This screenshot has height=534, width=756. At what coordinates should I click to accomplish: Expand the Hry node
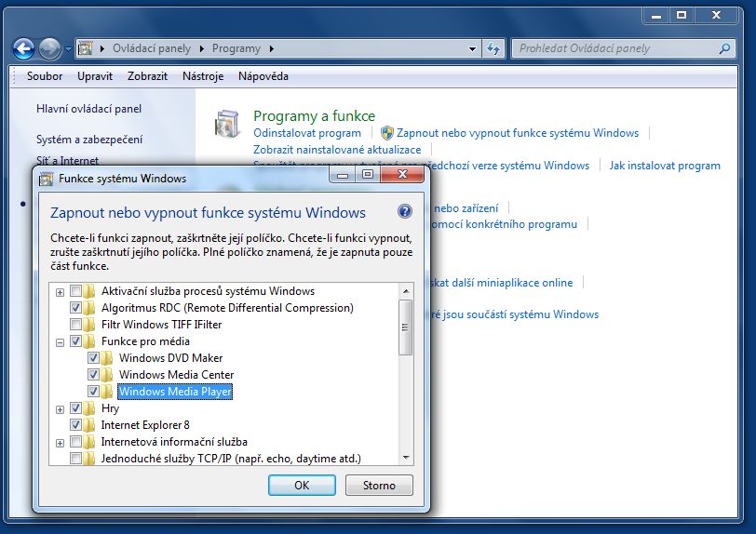(60, 409)
